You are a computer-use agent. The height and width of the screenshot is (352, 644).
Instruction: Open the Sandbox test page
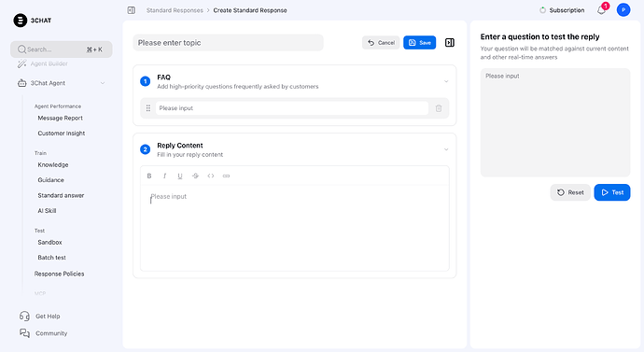point(49,243)
